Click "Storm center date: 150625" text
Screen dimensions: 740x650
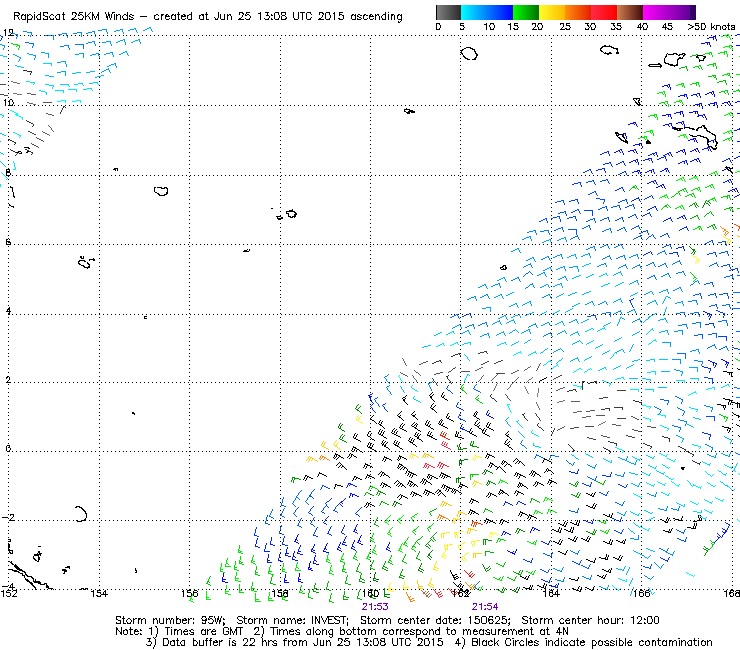tap(435, 620)
